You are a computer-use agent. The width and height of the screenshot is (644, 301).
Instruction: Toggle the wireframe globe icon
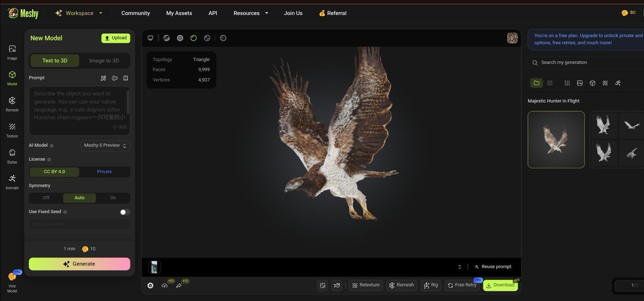223,38
